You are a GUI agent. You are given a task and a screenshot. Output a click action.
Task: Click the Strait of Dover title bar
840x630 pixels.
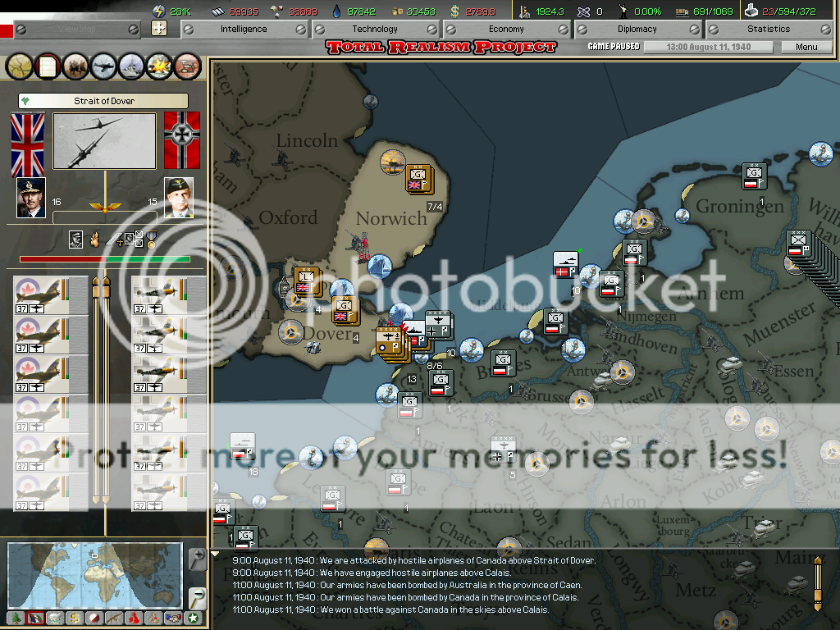(x=103, y=101)
